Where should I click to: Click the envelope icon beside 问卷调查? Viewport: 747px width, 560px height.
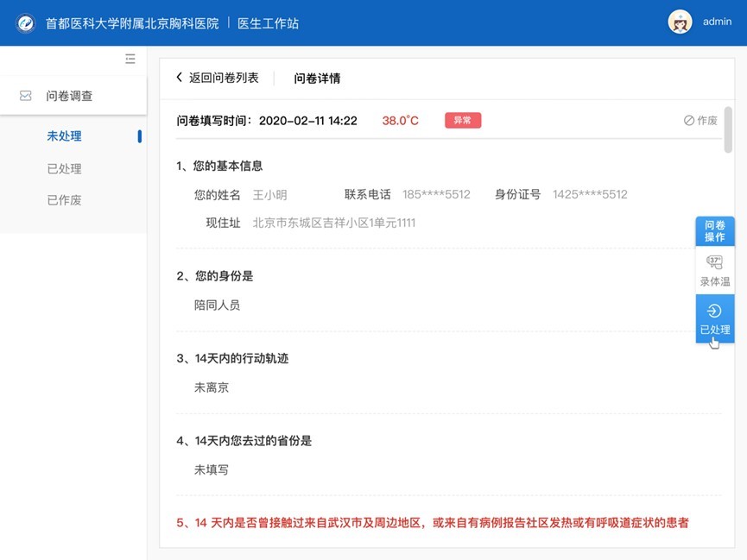(26, 96)
